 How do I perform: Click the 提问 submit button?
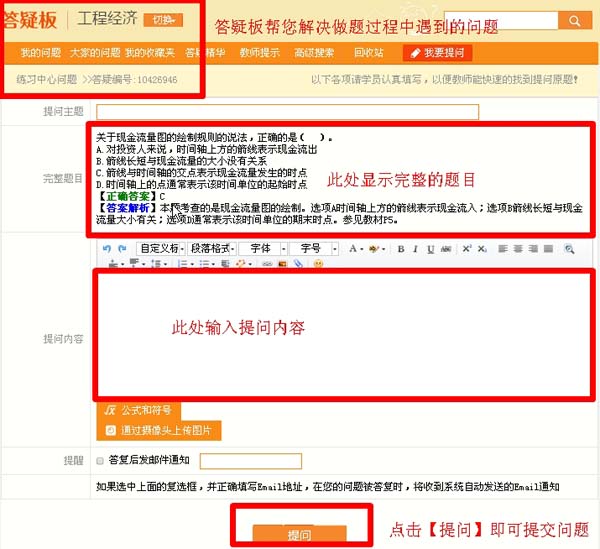pos(299,536)
